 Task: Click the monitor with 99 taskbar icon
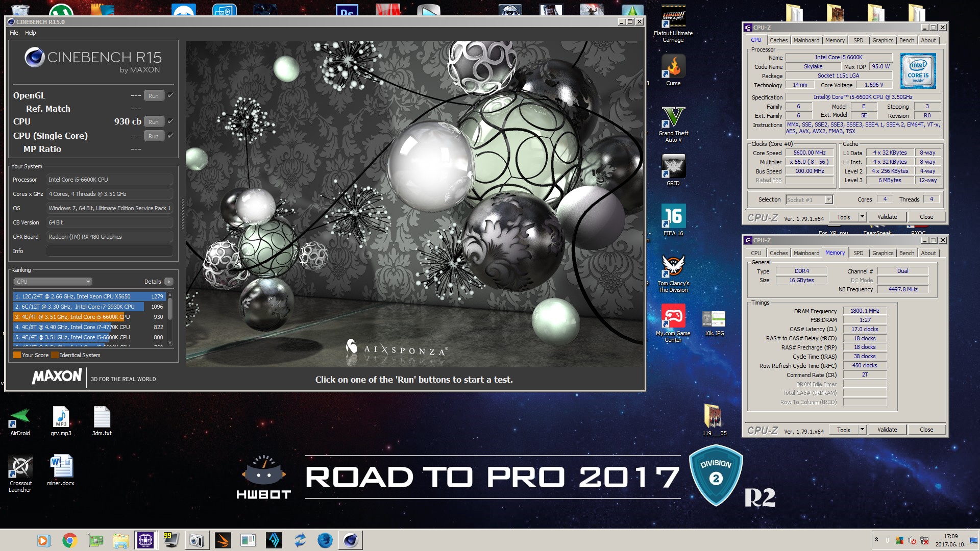pyautogui.click(x=171, y=540)
